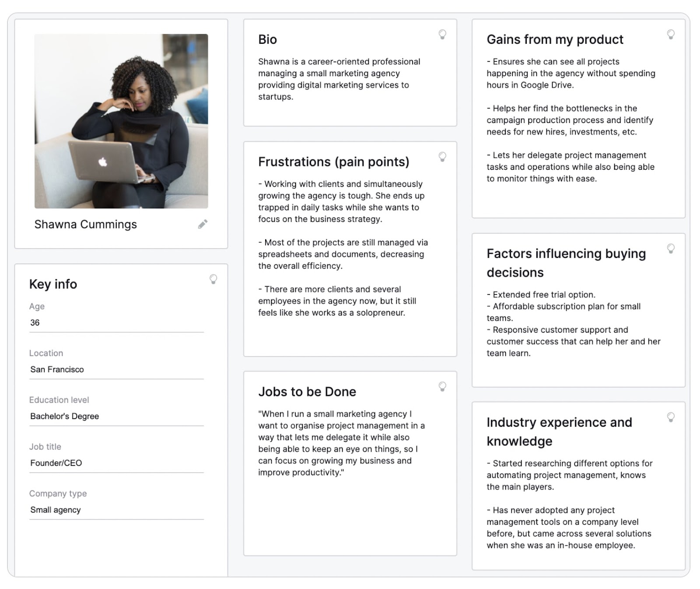This screenshot has height=589, width=700.
Task: Click the name Shawna Cummings
Action: tap(86, 224)
